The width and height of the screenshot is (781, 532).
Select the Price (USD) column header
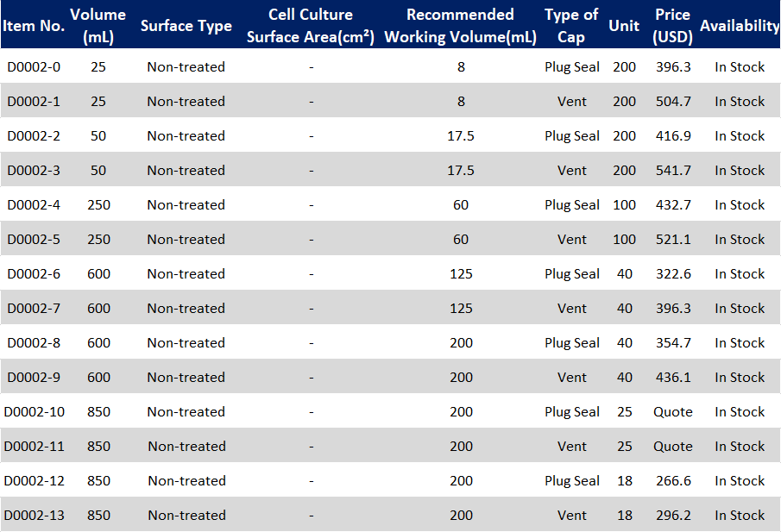coord(672,25)
